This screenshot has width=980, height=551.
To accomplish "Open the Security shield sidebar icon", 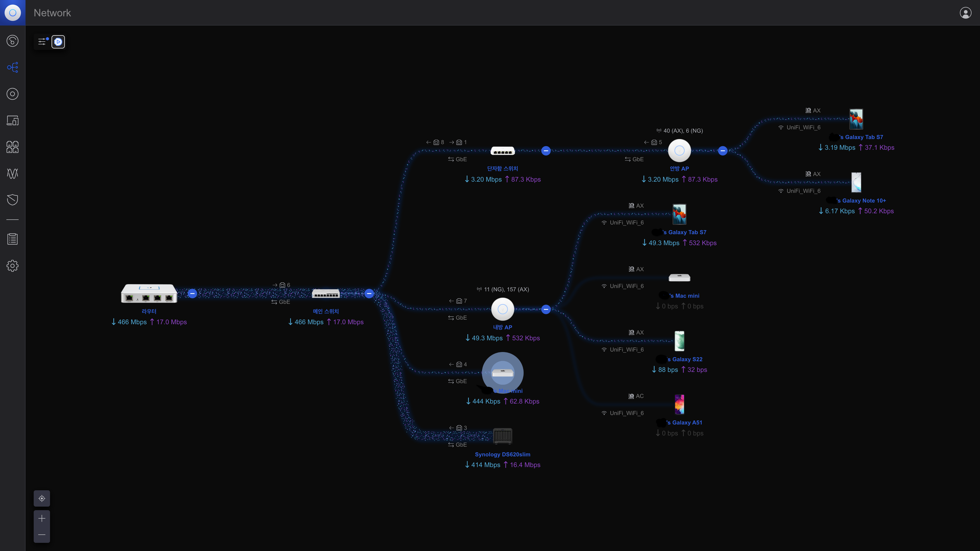I will coord(13,200).
